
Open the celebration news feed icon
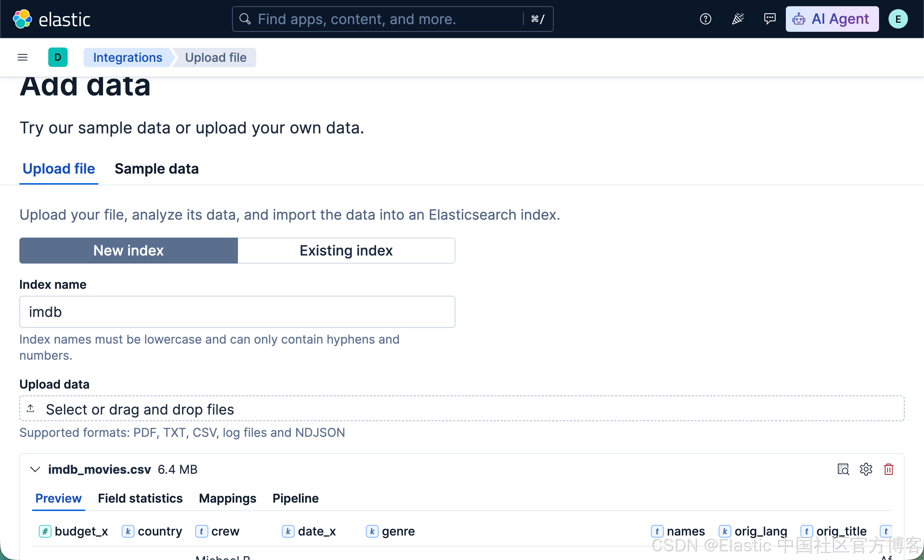738,19
